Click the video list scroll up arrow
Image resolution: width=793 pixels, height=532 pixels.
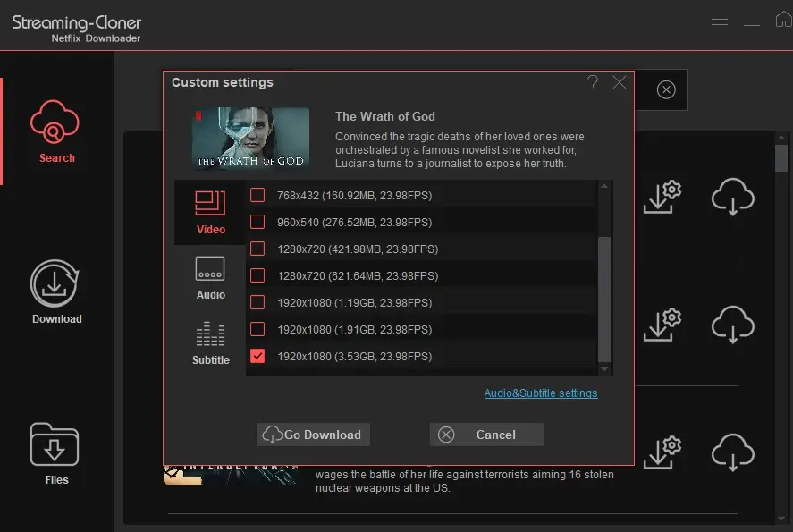coord(604,186)
